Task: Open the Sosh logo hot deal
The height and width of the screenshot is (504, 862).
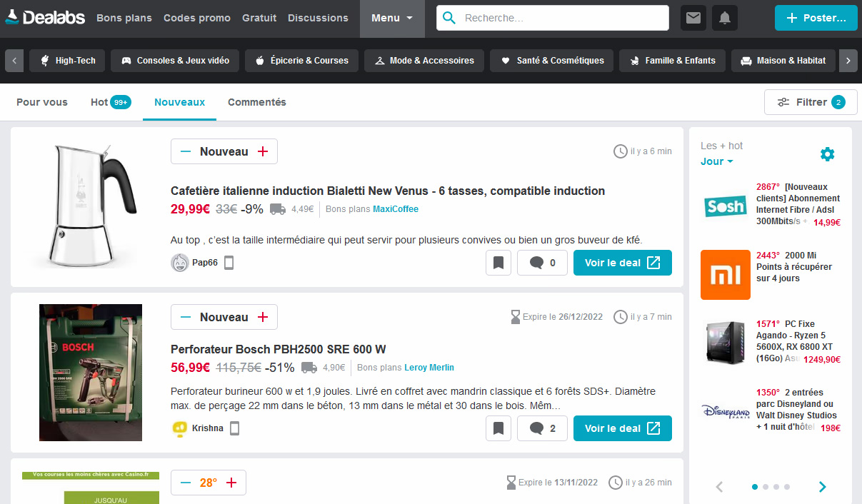Action: click(726, 207)
